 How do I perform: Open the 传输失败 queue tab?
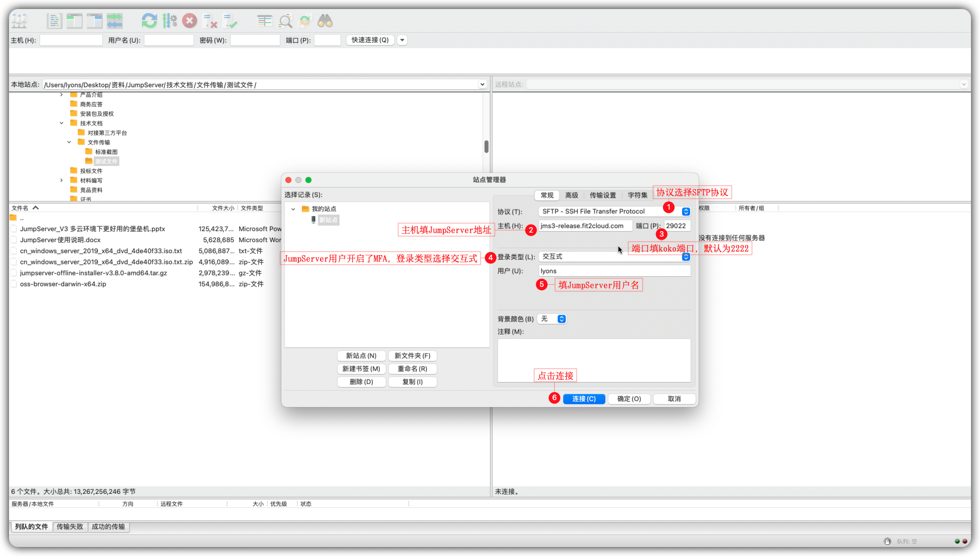(x=70, y=527)
